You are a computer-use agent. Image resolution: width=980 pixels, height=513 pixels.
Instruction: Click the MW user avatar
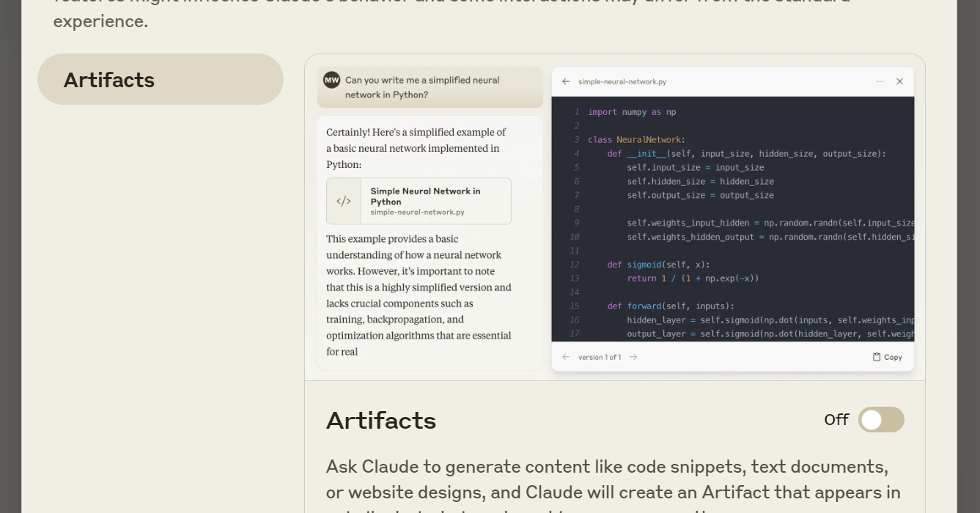tap(332, 80)
